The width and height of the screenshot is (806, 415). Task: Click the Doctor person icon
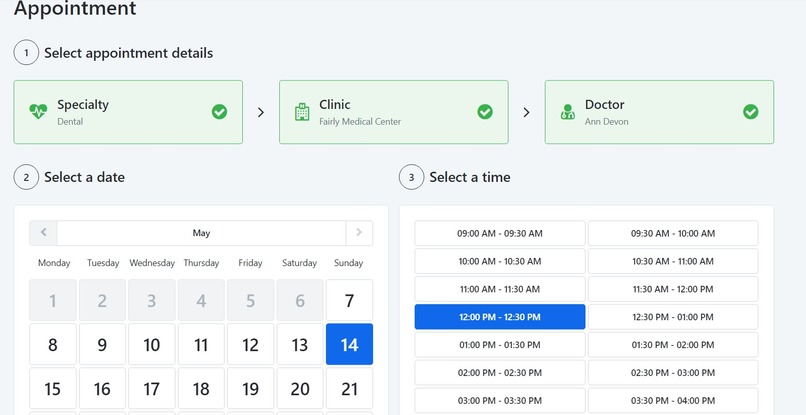pos(567,112)
